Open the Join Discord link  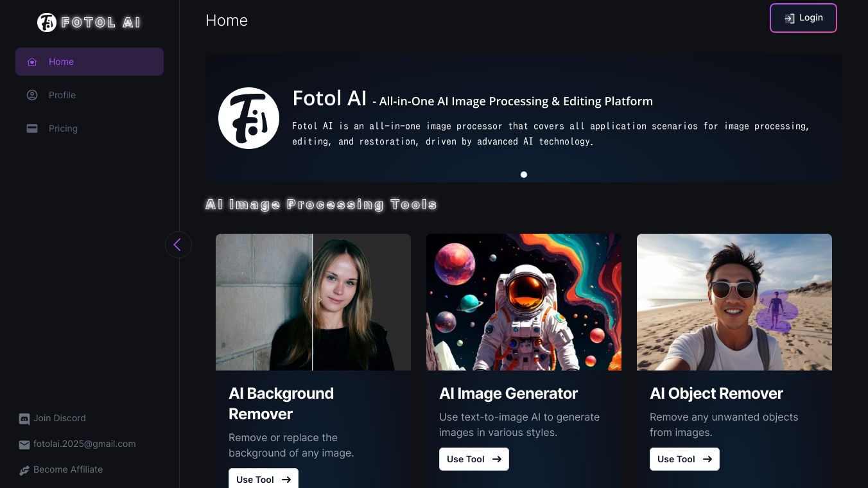tap(60, 419)
